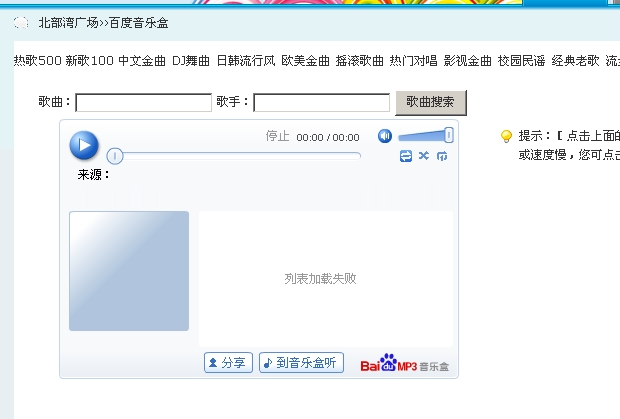Enable shuffle playback icon

(x=424, y=156)
